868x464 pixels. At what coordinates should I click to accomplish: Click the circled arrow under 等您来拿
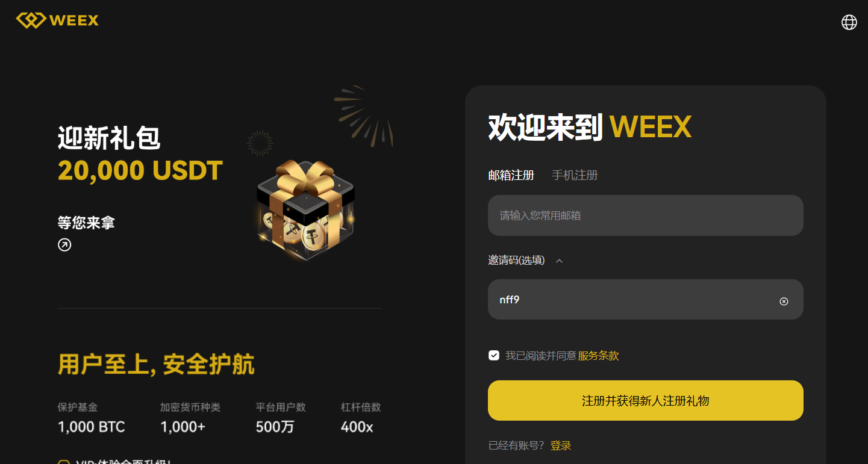click(x=64, y=244)
